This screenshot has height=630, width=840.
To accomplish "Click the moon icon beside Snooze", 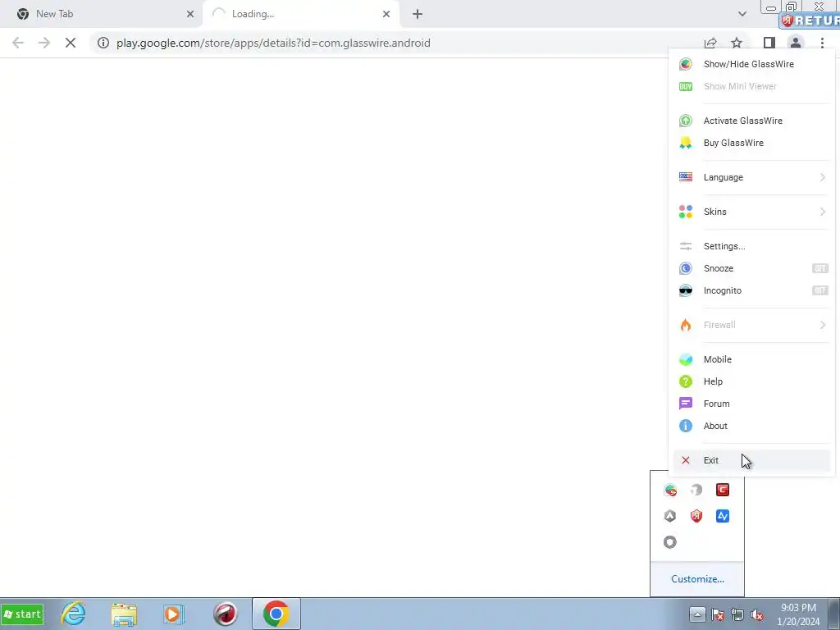I will point(685,268).
